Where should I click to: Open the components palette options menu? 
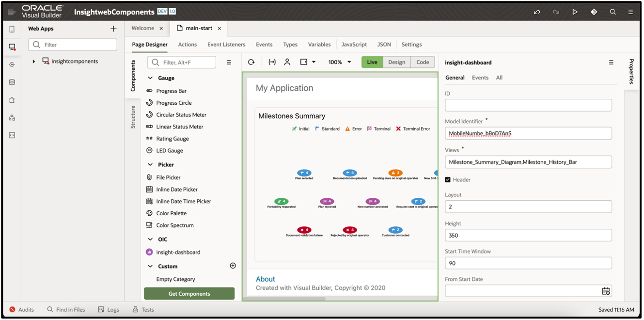point(229,62)
